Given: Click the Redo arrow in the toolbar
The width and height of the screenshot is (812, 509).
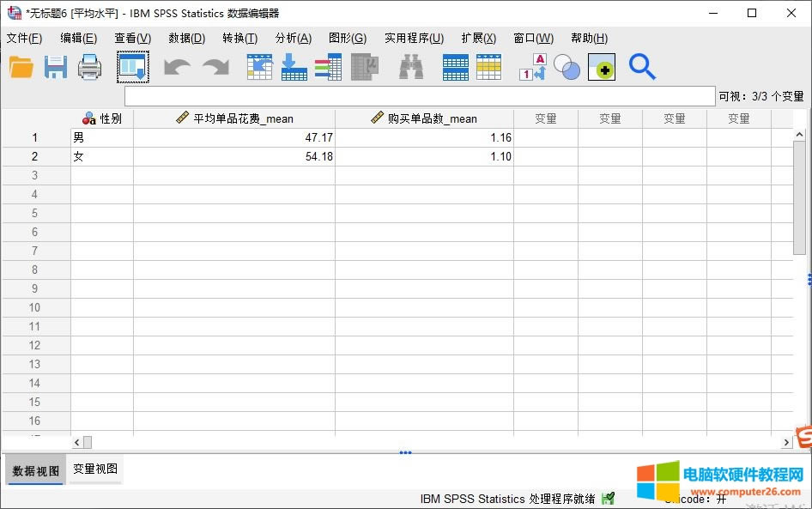Looking at the screenshot, I should [215, 67].
